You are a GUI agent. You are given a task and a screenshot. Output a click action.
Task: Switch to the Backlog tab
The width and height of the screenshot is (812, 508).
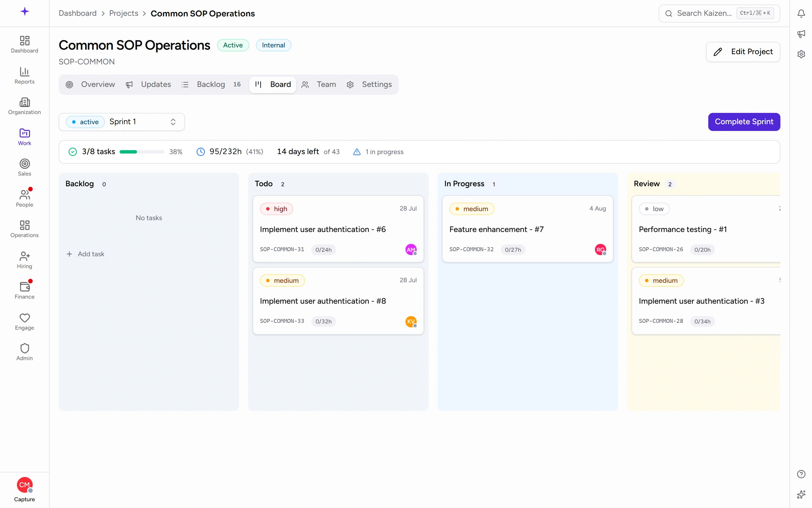tap(211, 84)
